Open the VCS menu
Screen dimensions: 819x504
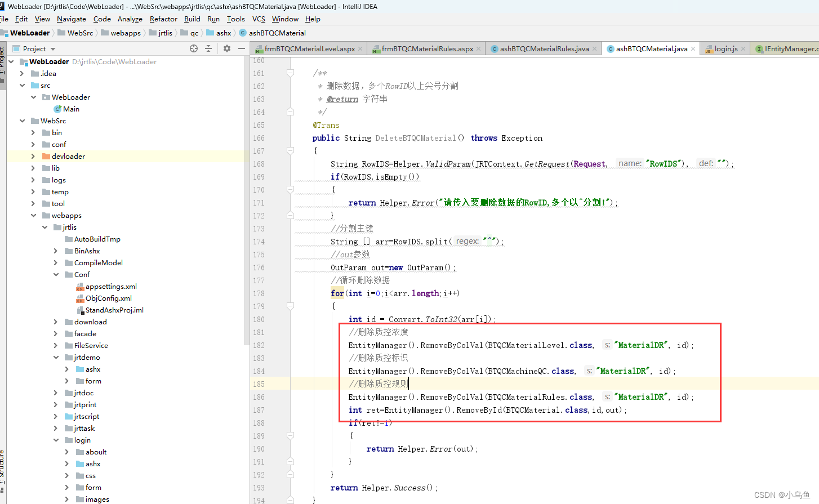pyautogui.click(x=259, y=19)
